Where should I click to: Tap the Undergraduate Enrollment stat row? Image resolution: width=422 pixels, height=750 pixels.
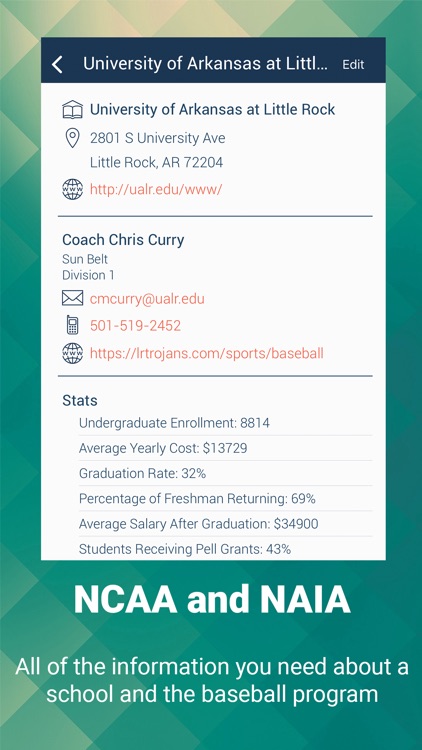(x=225, y=423)
